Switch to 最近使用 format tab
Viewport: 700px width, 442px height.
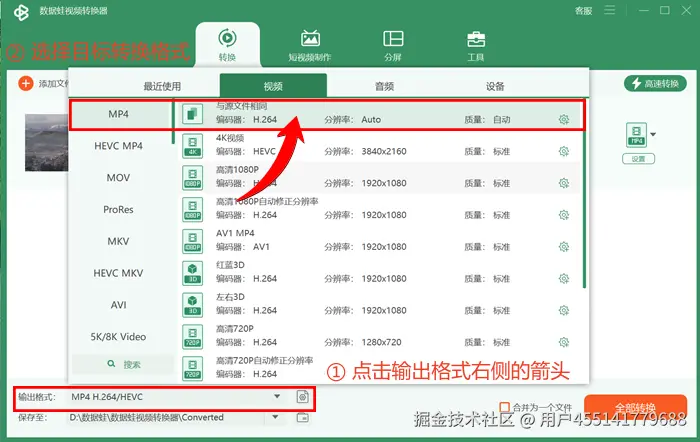pos(162,86)
